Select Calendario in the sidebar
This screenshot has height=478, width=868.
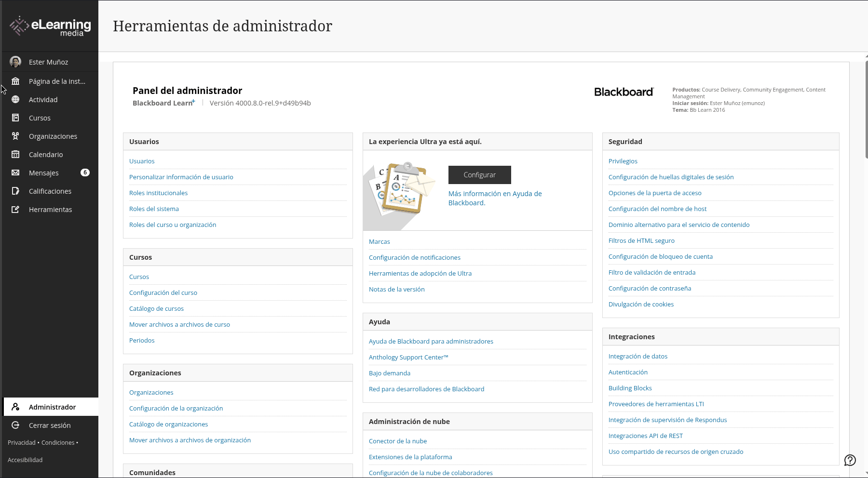pos(46,154)
